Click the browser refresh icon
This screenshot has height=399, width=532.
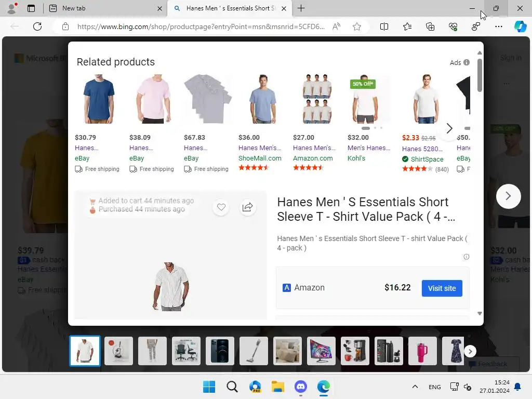(37, 26)
